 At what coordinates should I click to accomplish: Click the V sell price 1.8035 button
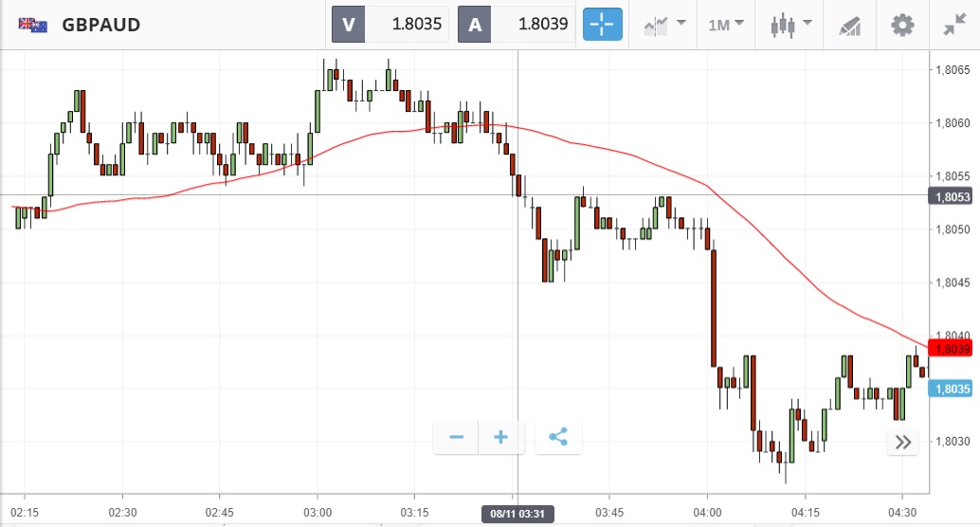(390, 25)
